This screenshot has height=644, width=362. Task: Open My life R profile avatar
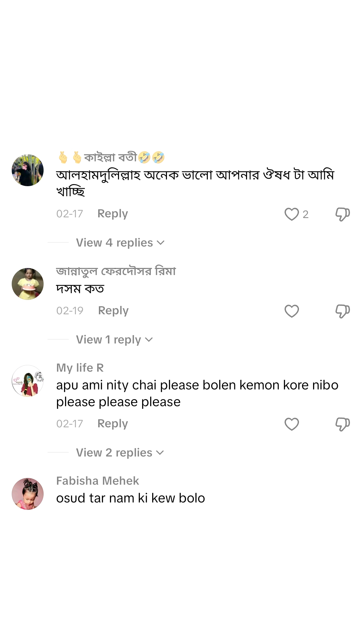pyautogui.click(x=27, y=381)
